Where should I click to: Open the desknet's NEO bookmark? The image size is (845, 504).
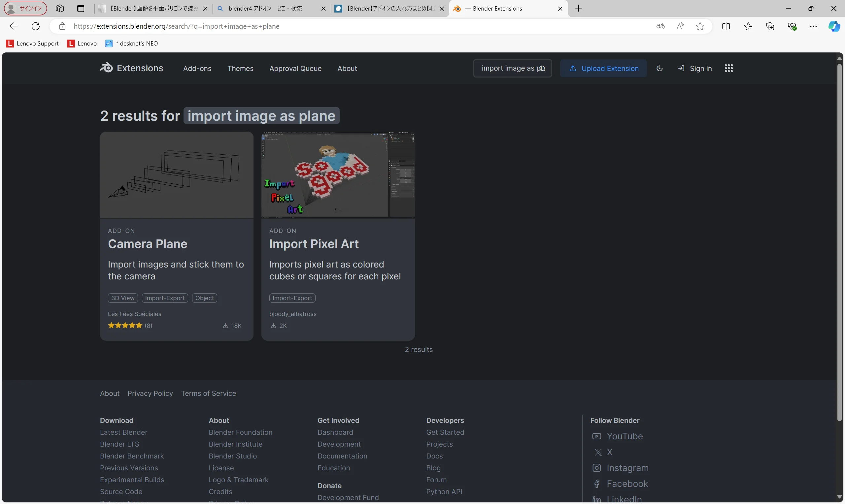(131, 44)
